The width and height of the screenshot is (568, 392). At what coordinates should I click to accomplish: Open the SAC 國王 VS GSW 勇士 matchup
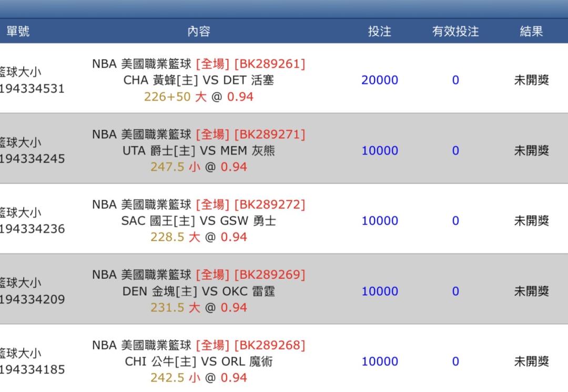198,221
